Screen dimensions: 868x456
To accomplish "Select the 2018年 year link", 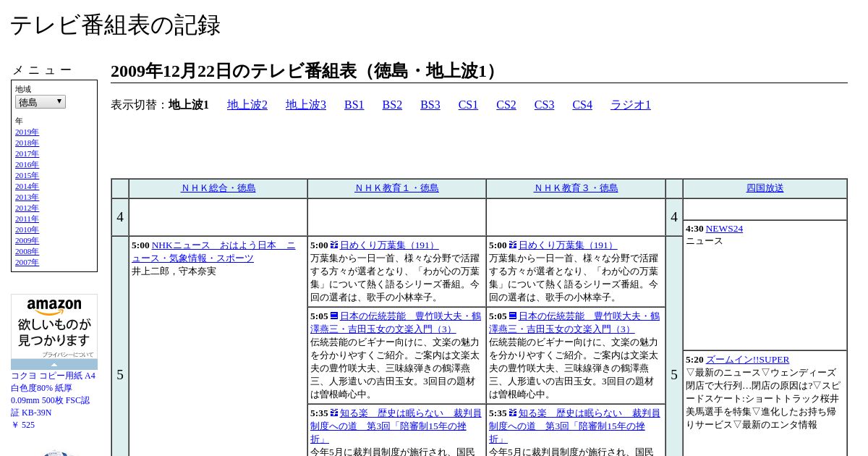I will pos(27,143).
